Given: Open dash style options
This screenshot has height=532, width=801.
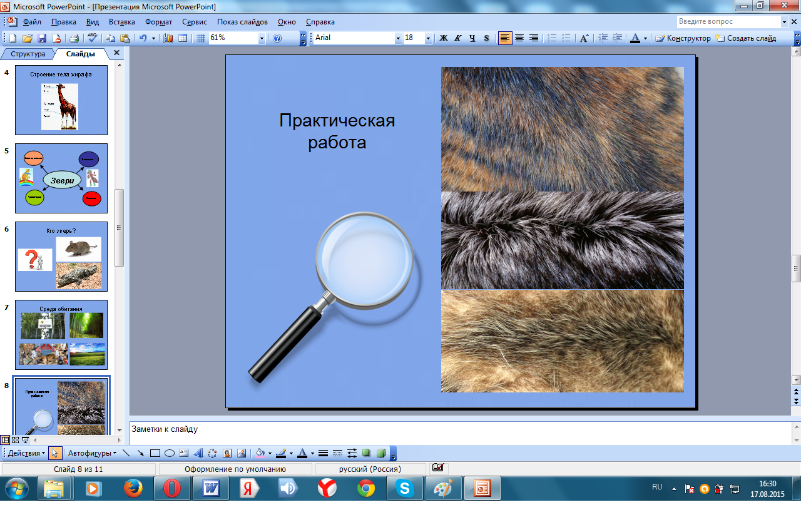Looking at the screenshot, I should pyautogui.click(x=338, y=453).
